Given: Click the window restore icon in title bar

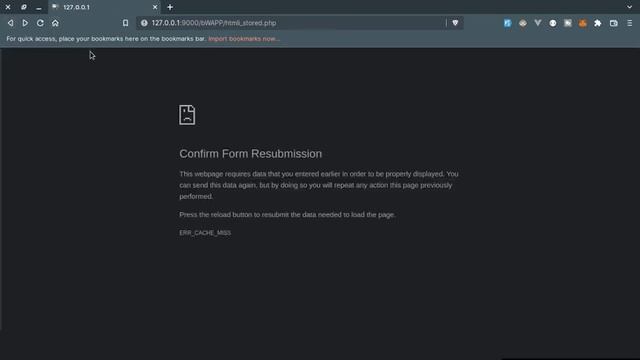Looking at the screenshot, I should (24, 7).
